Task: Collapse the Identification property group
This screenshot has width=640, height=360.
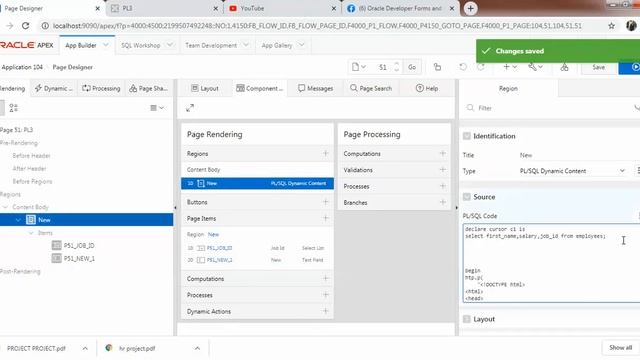Action: [467, 136]
